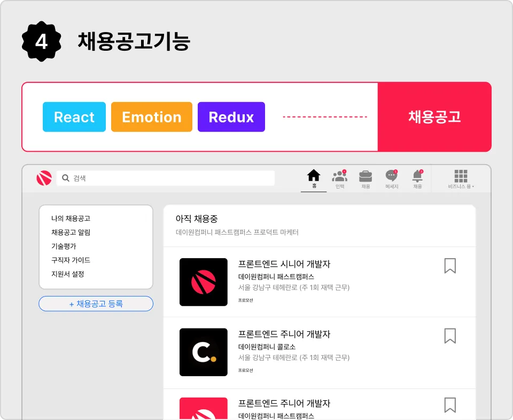Screen dimensions: 513x420
Task: Open 채용공고 알림 in sidebar
Action: (x=71, y=232)
